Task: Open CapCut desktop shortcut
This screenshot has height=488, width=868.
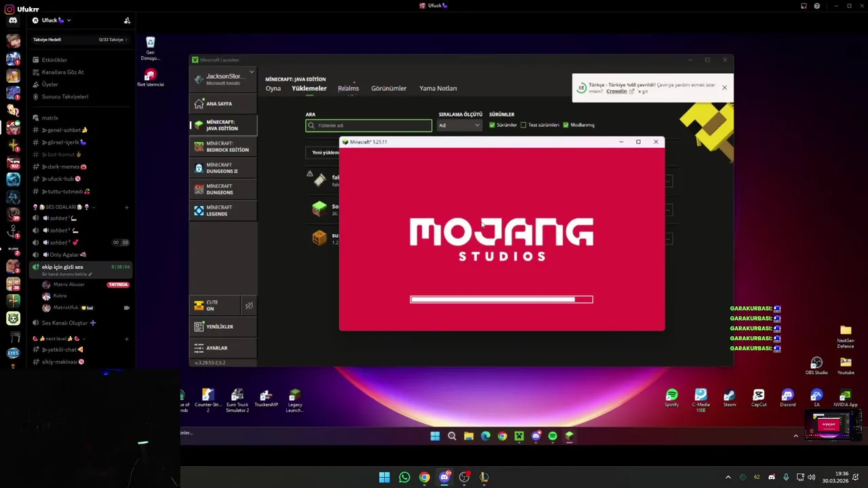Action: 759,398
